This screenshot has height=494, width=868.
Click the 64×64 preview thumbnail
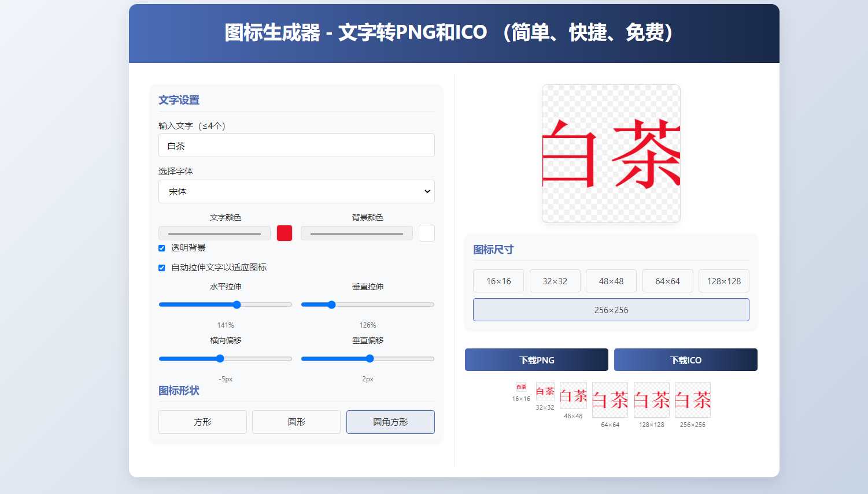pyautogui.click(x=610, y=400)
